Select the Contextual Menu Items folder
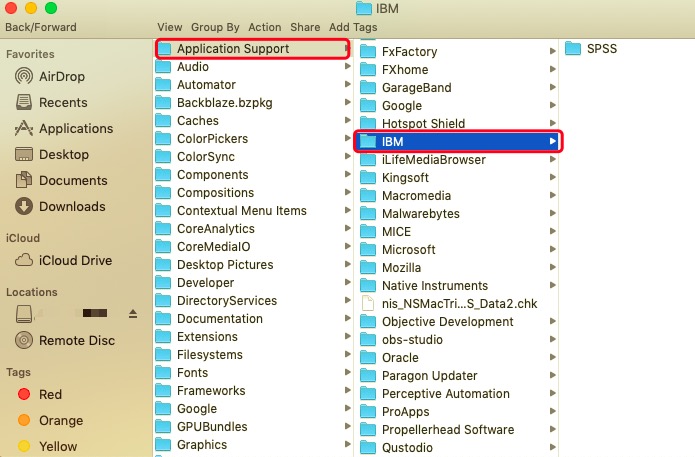Viewport: 695px width, 457px height. [x=253, y=211]
